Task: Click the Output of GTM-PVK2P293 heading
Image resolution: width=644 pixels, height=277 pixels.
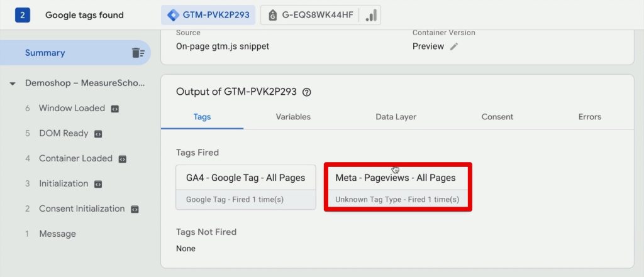Action: coord(236,92)
